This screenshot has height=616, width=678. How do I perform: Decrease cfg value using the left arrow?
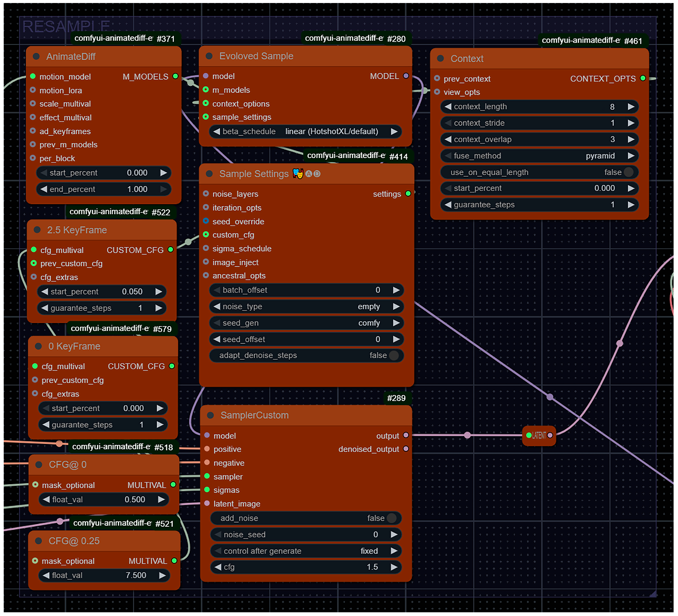pyautogui.click(x=218, y=567)
